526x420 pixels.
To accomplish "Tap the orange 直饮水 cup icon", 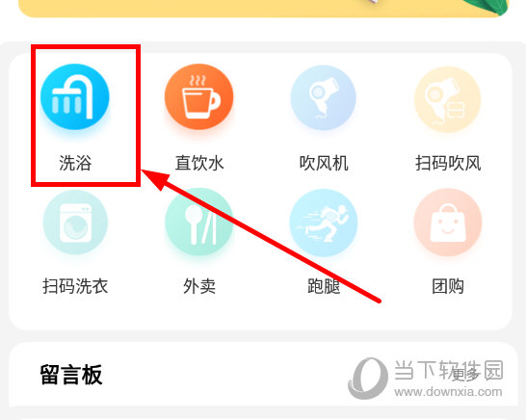I will point(198,96).
